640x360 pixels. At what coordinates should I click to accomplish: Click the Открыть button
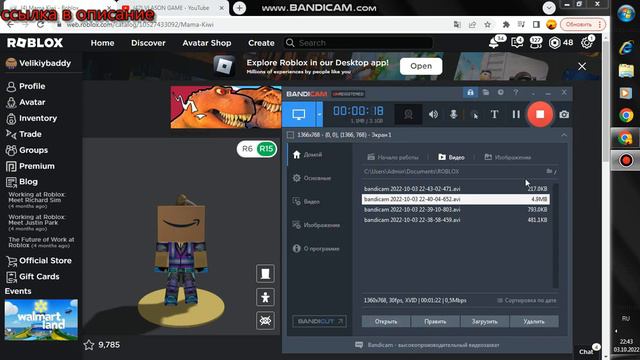[386, 321]
